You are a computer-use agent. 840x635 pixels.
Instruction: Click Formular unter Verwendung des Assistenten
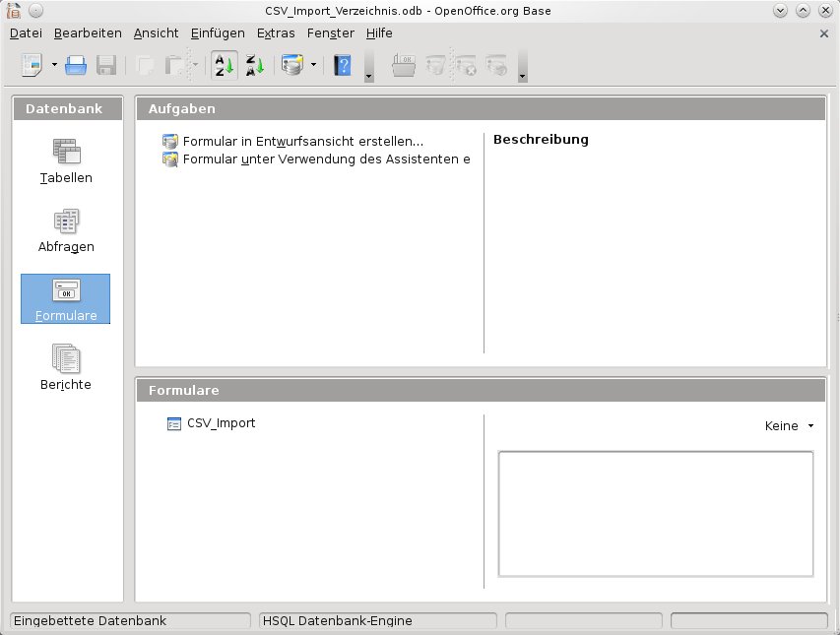coord(325,159)
